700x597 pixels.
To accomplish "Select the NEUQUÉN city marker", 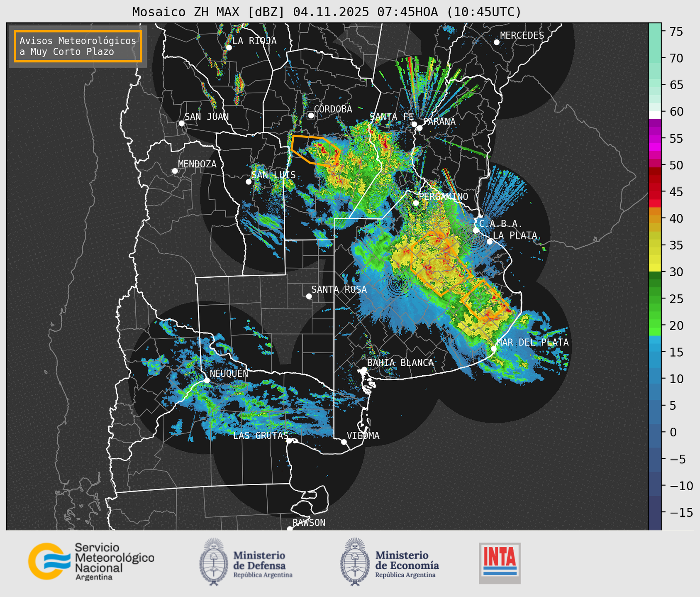I will coord(207,380).
